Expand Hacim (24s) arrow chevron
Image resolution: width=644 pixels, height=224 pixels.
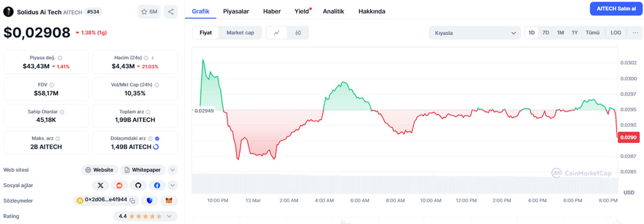click(x=153, y=57)
